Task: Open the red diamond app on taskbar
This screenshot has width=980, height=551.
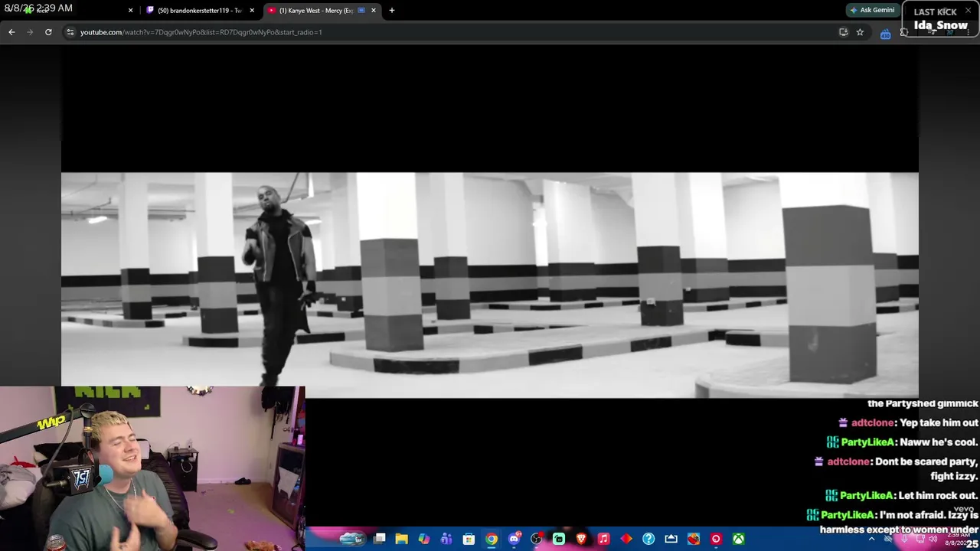Action: [626, 539]
